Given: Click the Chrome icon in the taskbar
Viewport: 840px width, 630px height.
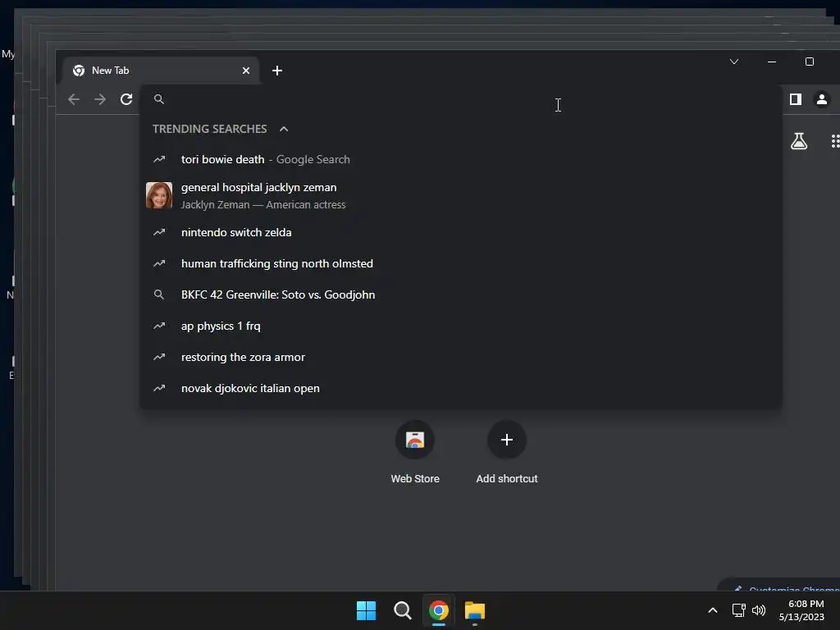Looking at the screenshot, I should [439, 610].
